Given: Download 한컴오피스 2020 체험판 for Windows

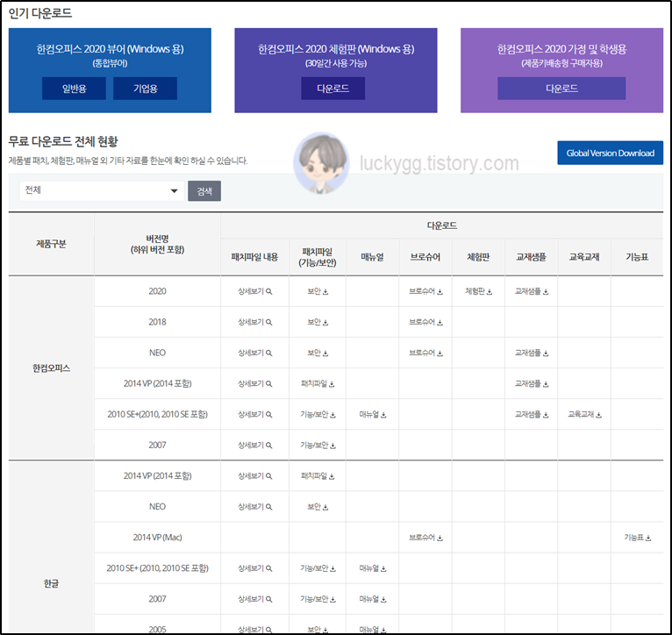Looking at the screenshot, I should pos(333,89).
